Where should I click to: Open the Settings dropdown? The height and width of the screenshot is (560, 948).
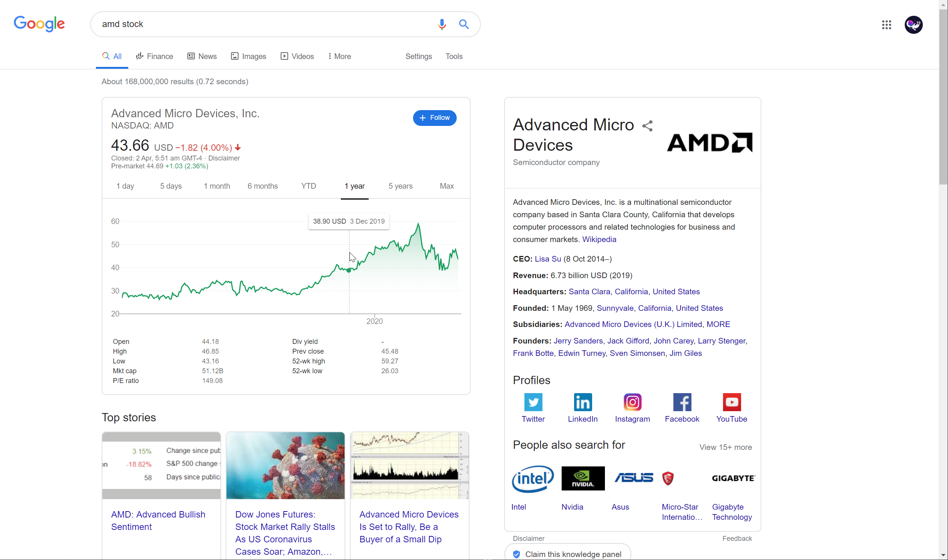click(x=418, y=56)
